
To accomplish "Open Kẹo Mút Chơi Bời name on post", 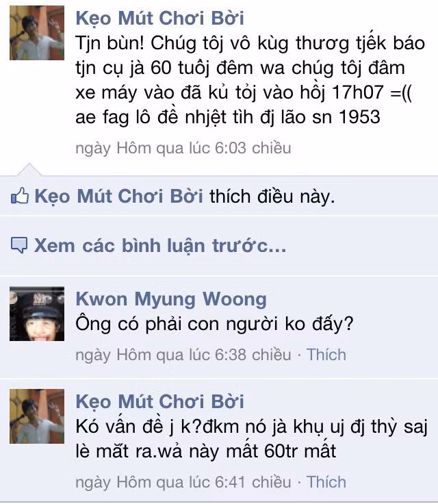I will [159, 18].
